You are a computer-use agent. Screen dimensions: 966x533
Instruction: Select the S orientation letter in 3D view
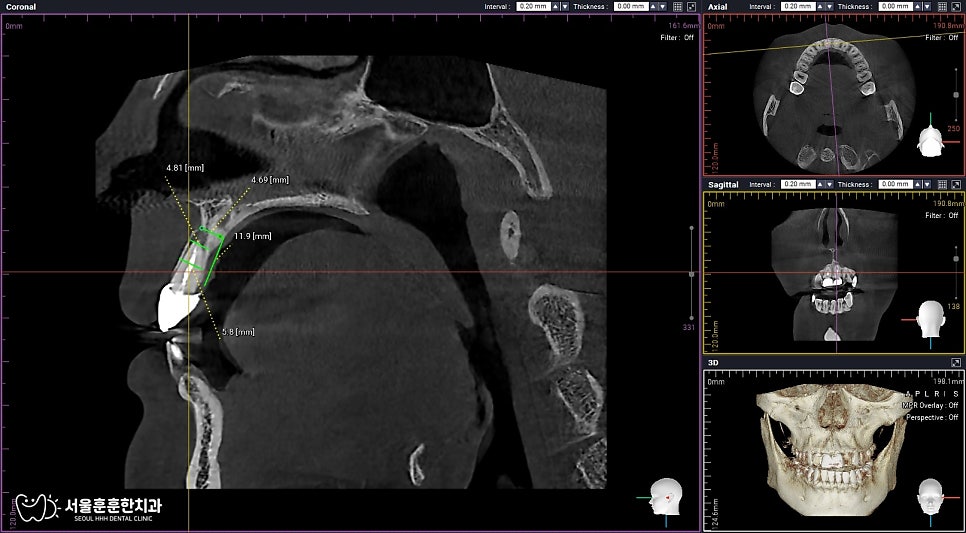coord(956,394)
